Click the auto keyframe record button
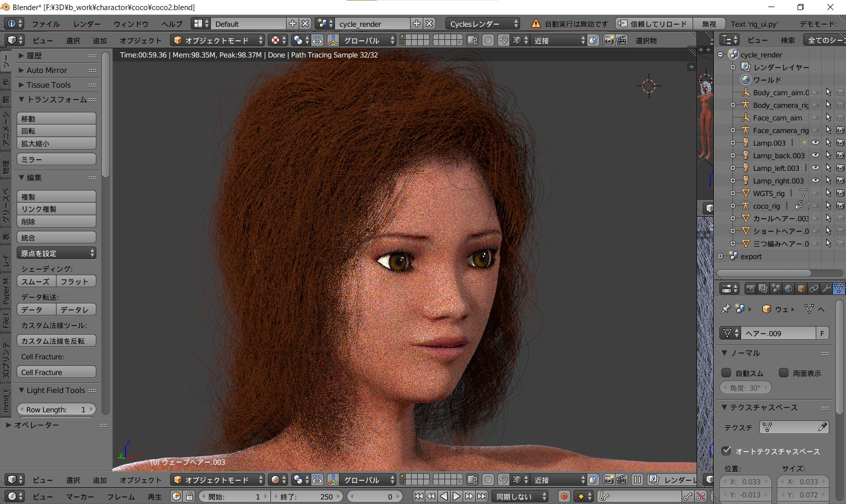 (x=564, y=496)
